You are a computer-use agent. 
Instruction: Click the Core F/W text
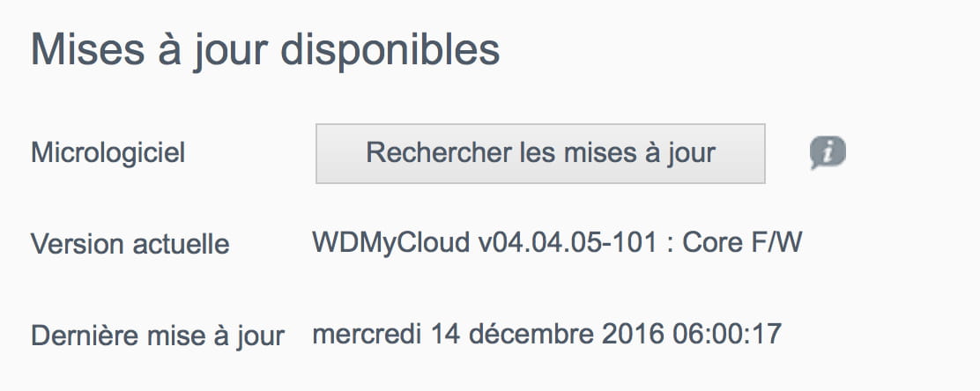point(742,242)
